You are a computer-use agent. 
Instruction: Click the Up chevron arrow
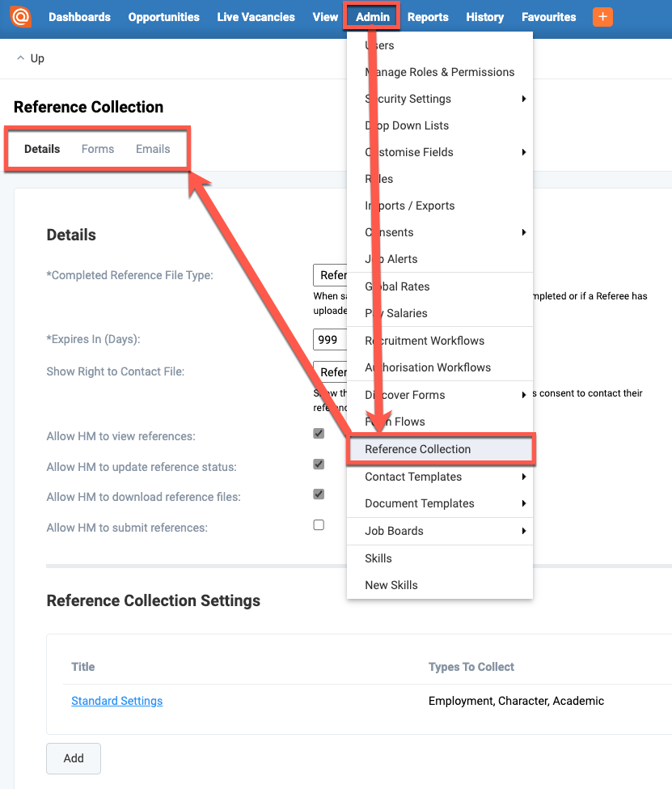pyautogui.click(x=20, y=58)
